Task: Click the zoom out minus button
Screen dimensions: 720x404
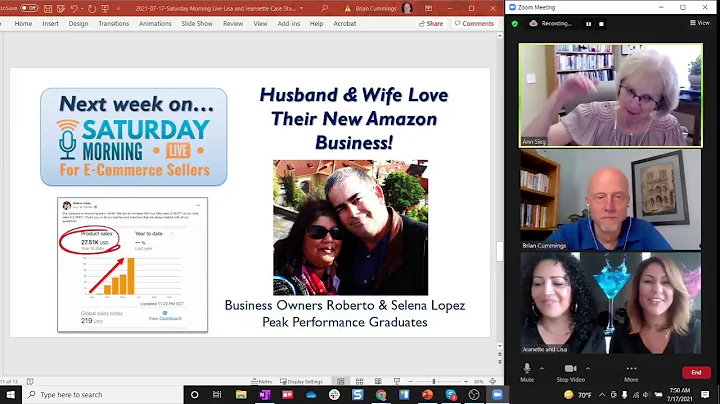Action: tap(411, 381)
